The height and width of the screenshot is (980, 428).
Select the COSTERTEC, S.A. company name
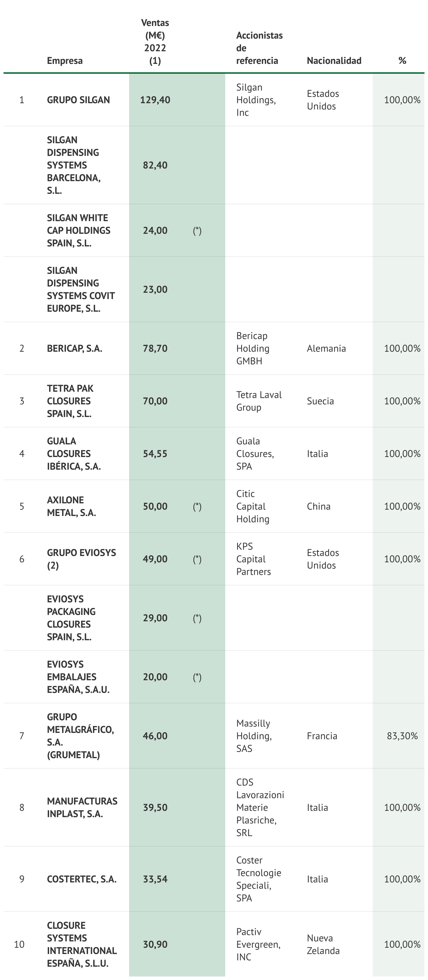click(81, 879)
